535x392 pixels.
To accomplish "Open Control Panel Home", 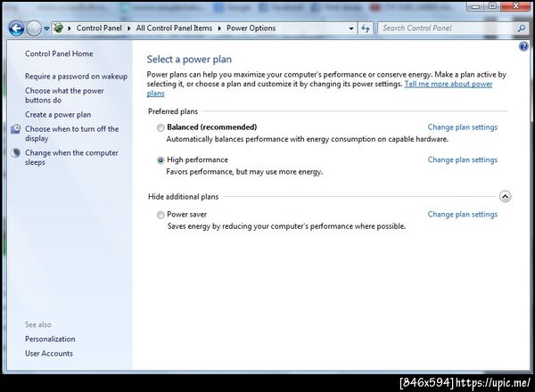I will pos(59,53).
